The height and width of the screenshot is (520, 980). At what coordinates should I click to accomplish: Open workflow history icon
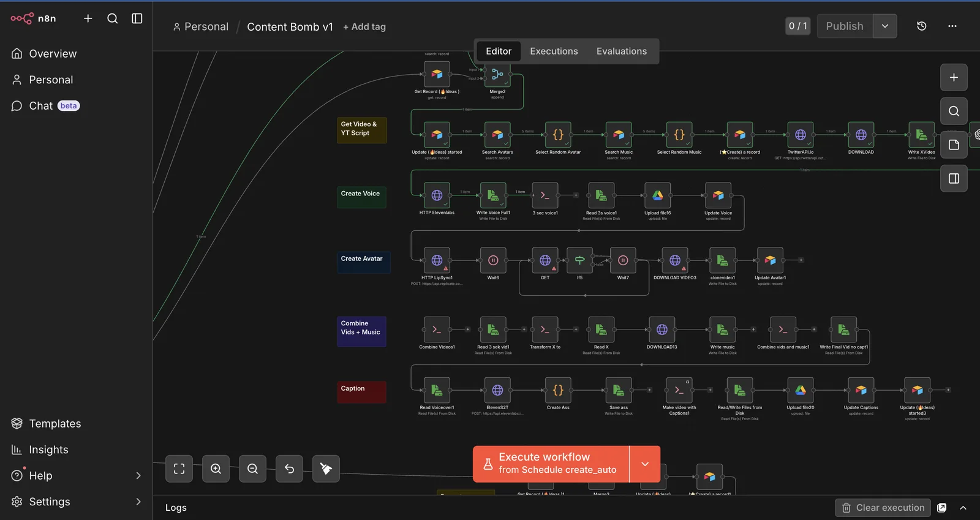[x=922, y=26]
